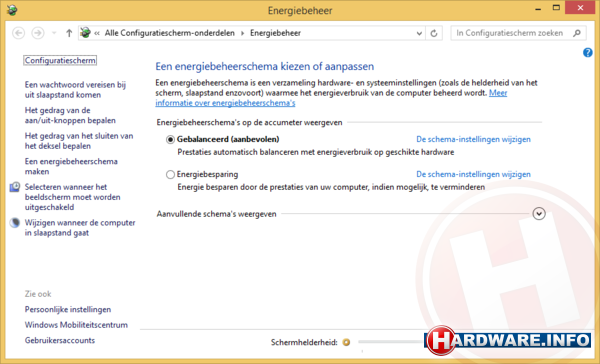Select the Energiebesparing radio button
The width and height of the screenshot is (600, 364).
click(170, 175)
